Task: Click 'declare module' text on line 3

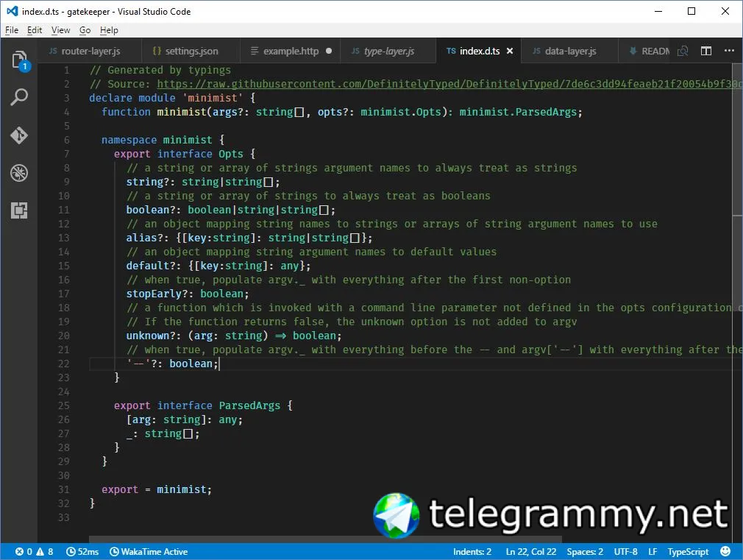Action: pyautogui.click(x=132, y=98)
